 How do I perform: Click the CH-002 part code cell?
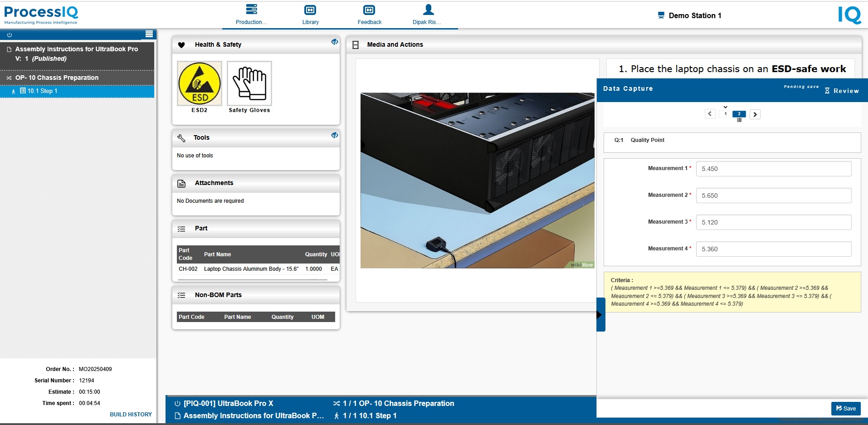pos(188,269)
